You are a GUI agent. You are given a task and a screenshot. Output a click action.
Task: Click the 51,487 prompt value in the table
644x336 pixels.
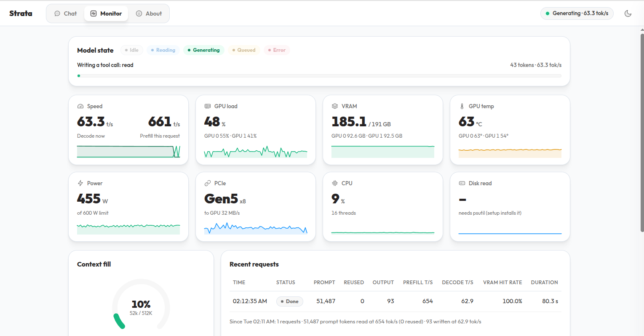coord(326,301)
